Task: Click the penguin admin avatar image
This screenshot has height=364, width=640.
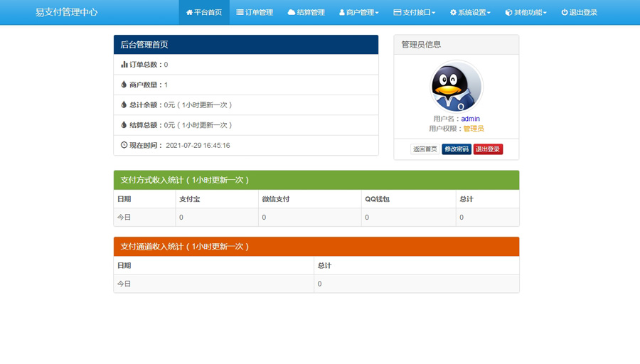Action: [x=457, y=87]
